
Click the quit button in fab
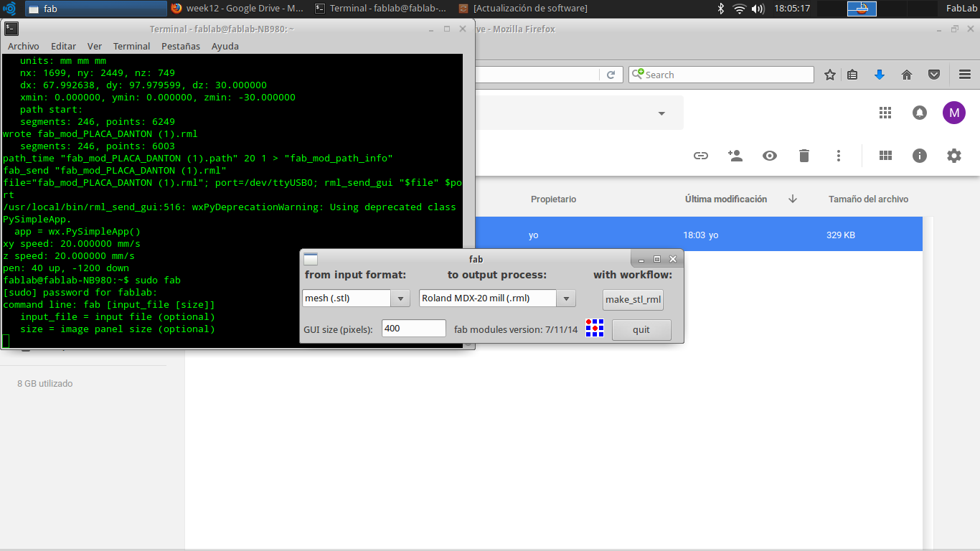point(641,330)
